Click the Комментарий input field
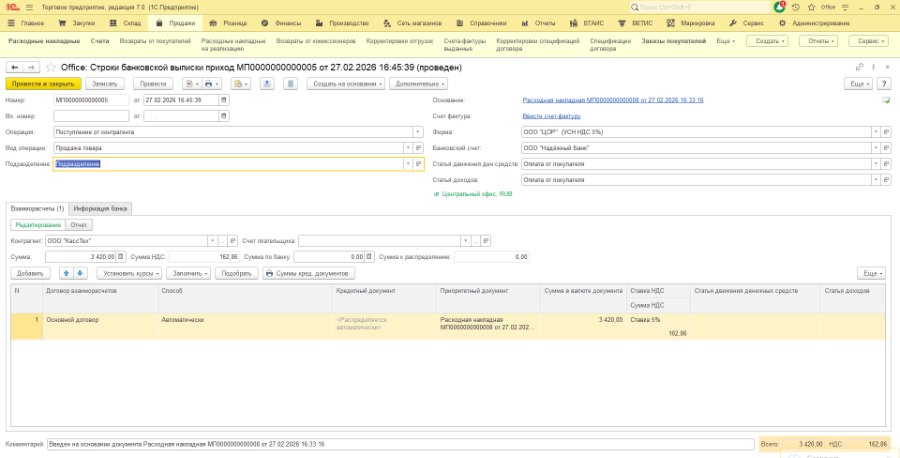This screenshot has height=458, width=900. tap(401, 444)
